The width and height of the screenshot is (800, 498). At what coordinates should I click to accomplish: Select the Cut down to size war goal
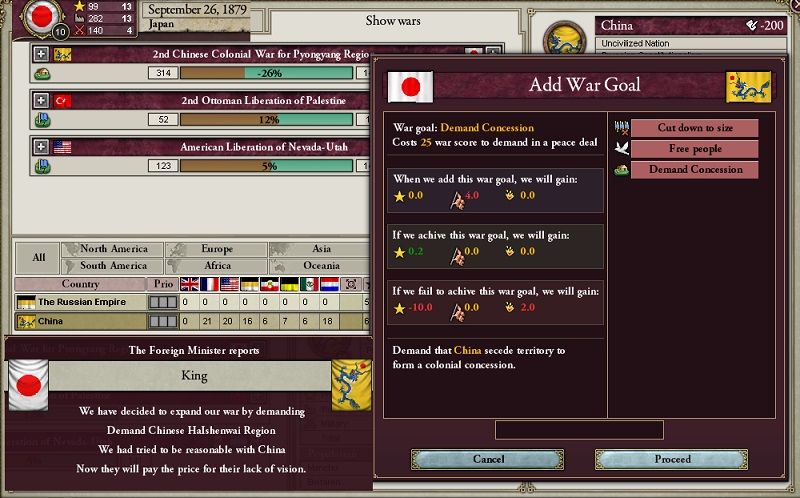[694, 128]
